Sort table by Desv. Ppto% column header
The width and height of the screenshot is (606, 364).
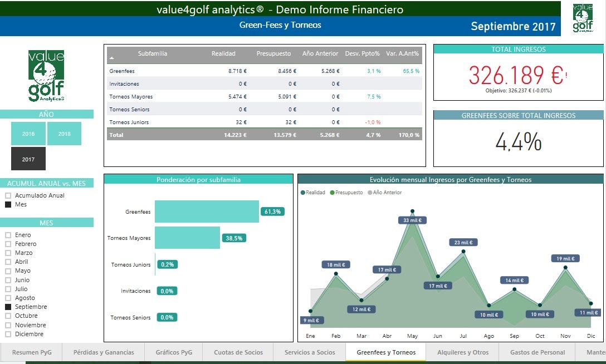362,53
